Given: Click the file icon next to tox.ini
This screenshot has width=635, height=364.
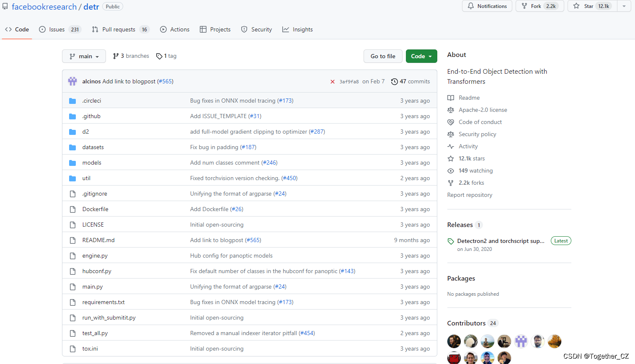Looking at the screenshot, I should [x=72, y=349].
